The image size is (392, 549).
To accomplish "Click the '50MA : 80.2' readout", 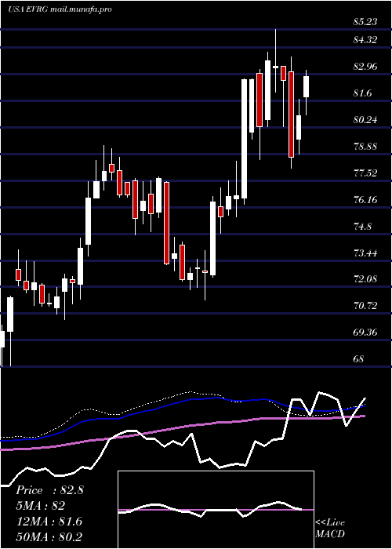I will coord(49,536).
